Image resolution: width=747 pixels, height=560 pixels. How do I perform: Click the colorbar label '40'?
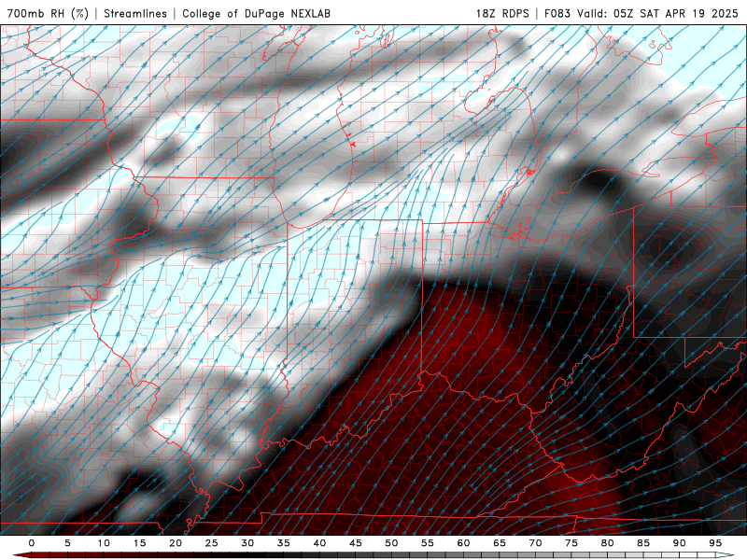(x=319, y=543)
